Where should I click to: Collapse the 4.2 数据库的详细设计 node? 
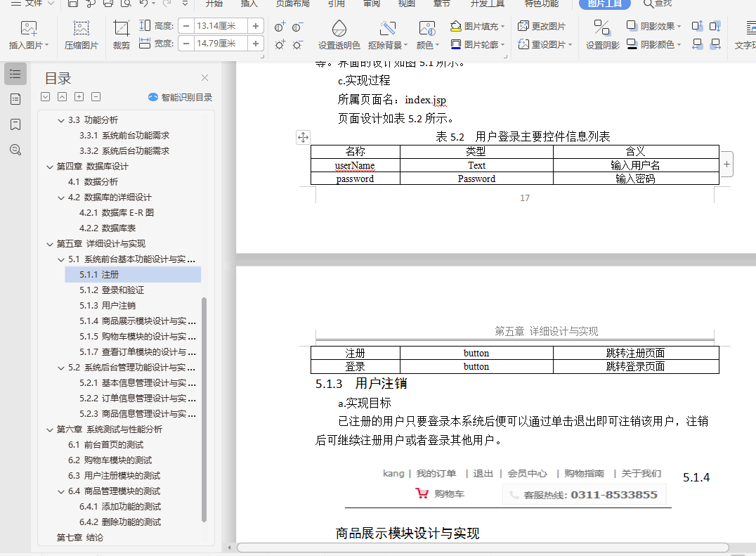coord(61,198)
